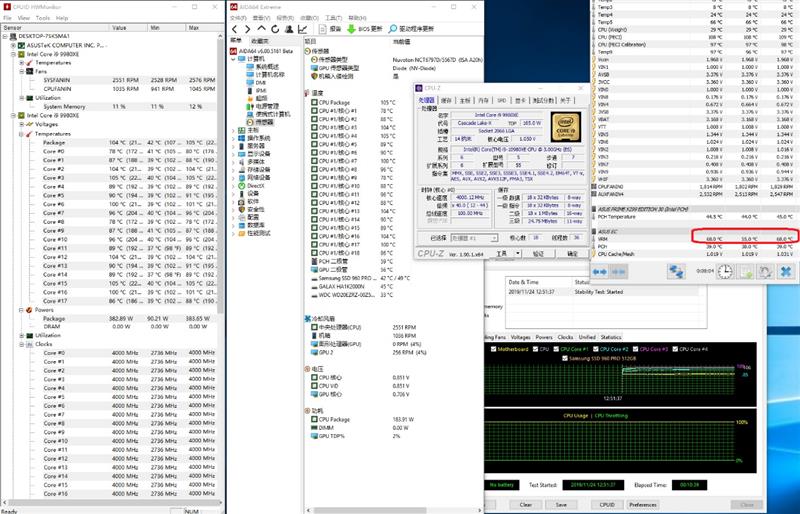Screen dimensions: 800x514
Task: Open the Tools menu in HWMonitor
Action: click(43, 18)
